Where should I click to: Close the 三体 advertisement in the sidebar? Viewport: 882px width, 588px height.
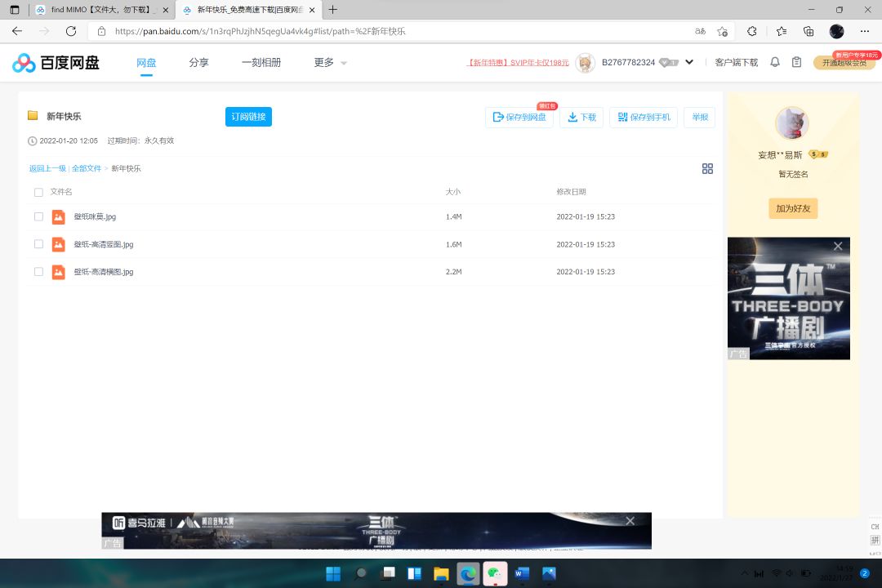point(838,246)
